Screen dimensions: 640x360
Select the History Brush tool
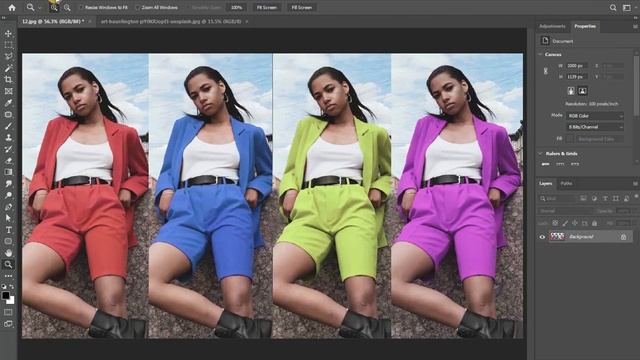pos(8,149)
